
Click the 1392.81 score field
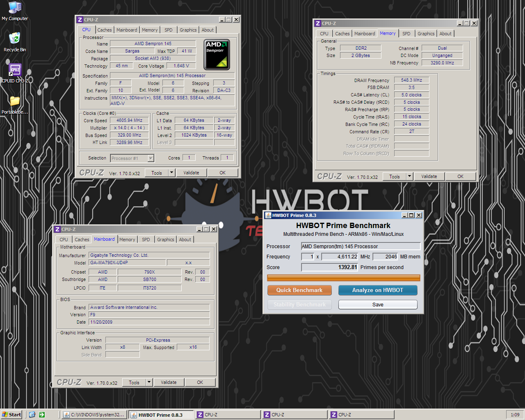(330, 267)
